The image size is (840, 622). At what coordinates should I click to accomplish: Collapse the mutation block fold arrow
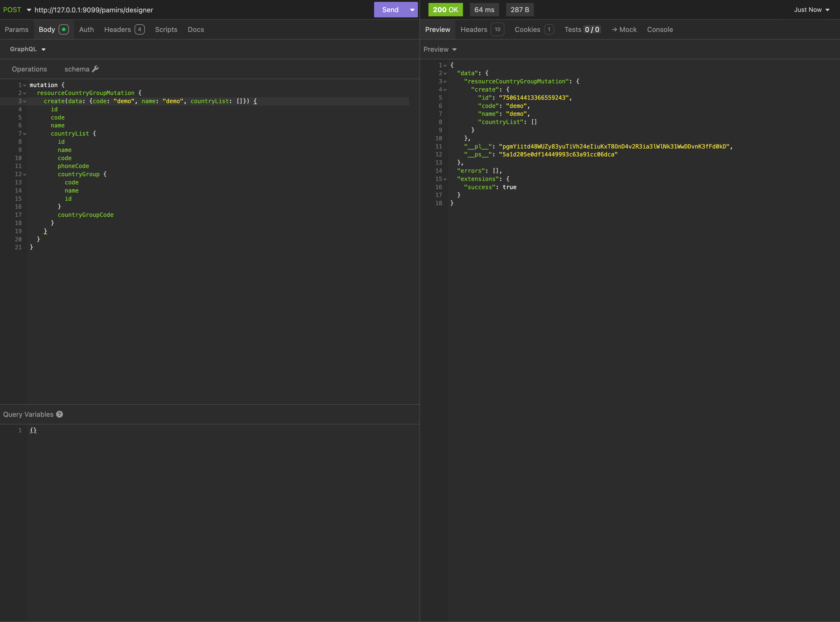tap(25, 85)
